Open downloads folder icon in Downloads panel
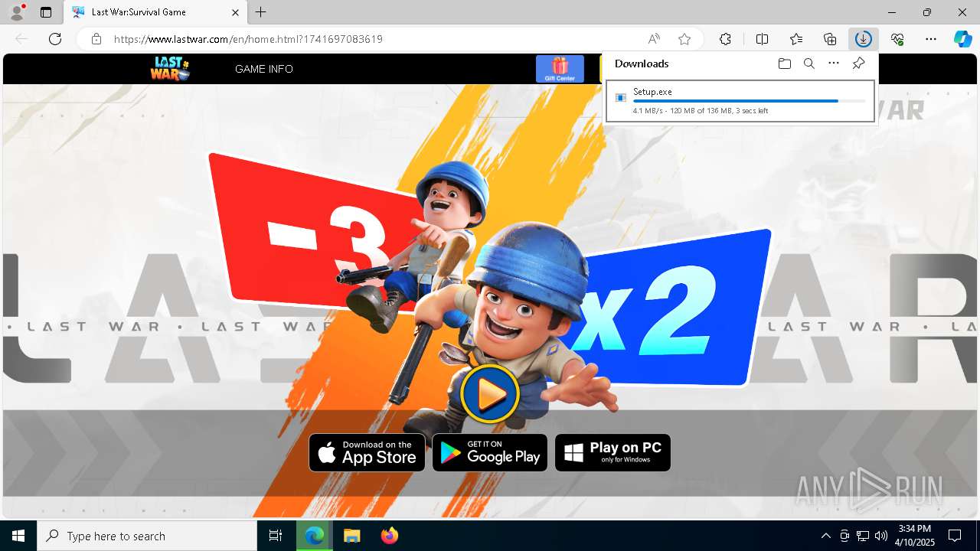The width and height of the screenshot is (980, 551). click(784, 64)
